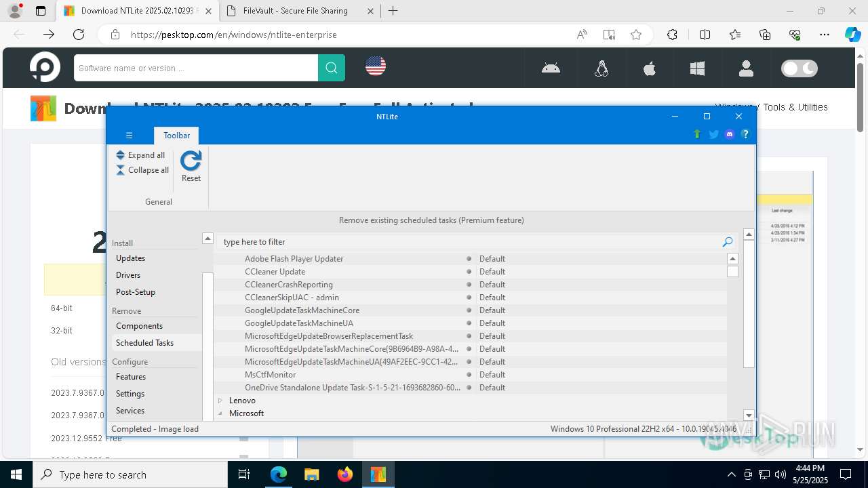Toggle GoogleUpdateTaskMachineCore state dot
The image size is (868, 488).
click(x=469, y=310)
